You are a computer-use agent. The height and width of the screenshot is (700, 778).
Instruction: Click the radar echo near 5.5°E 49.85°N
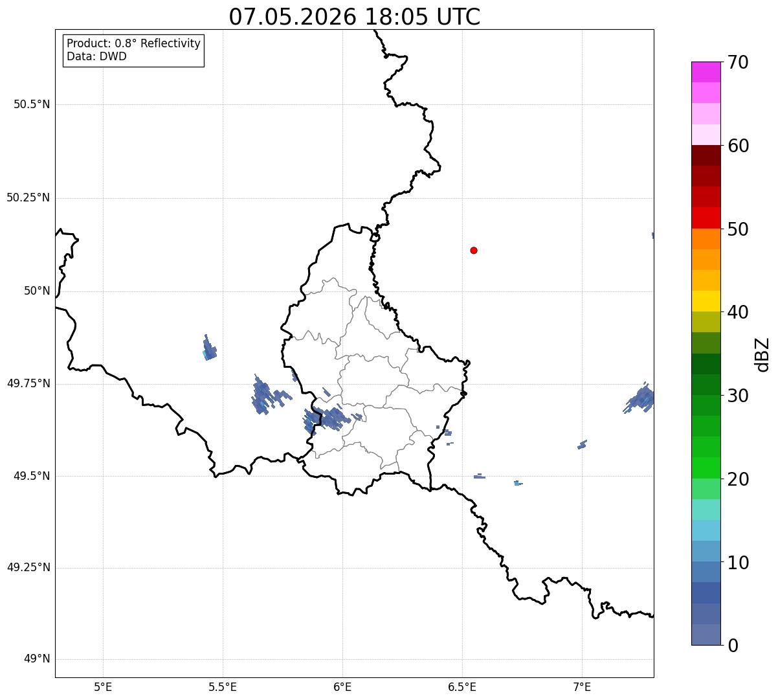click(209, 348)
